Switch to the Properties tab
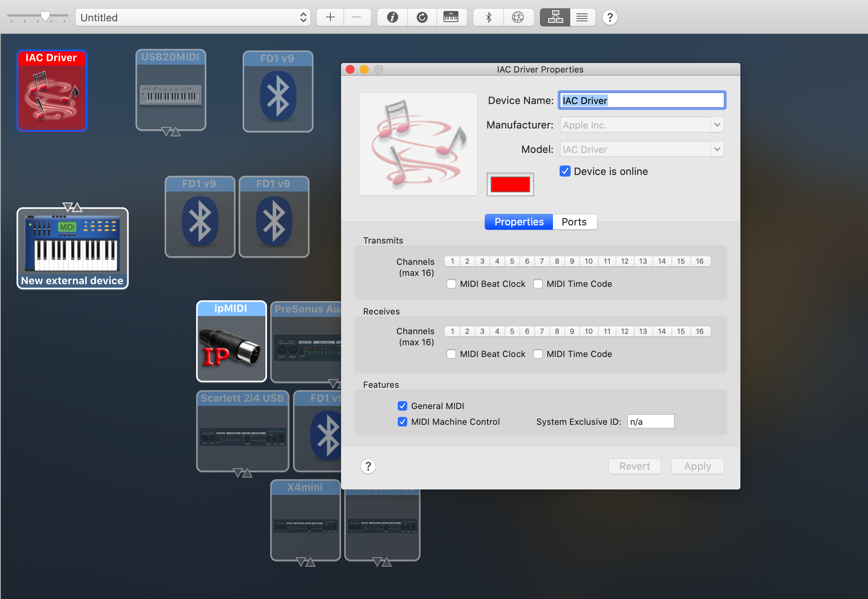This screenshot has height=599, width=868. pyautogui.click(x=520, y=221)
